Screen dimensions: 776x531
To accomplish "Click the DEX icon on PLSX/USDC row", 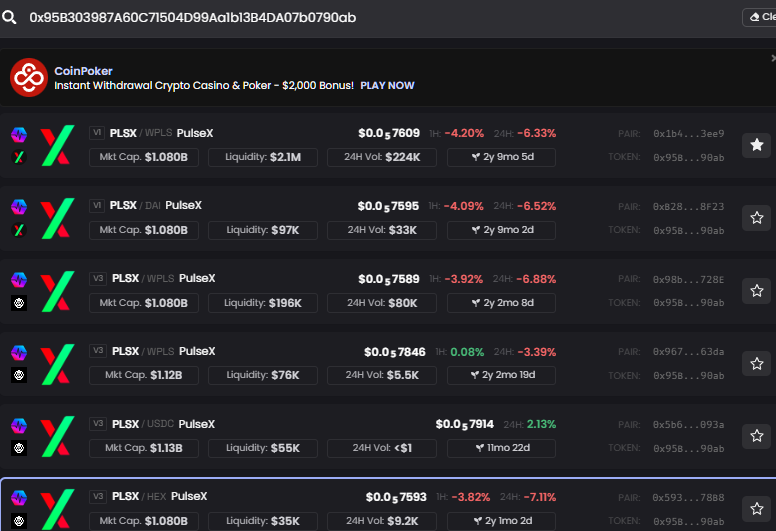I will point(19,448).
